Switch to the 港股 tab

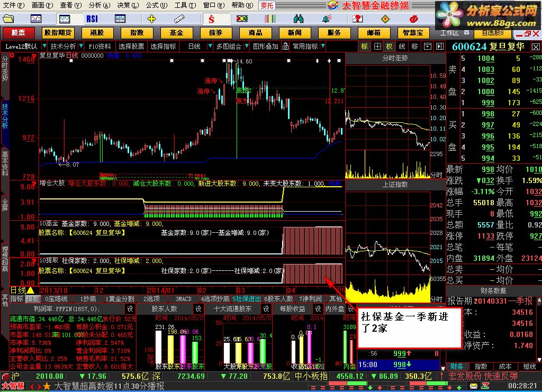click(97, 33)
